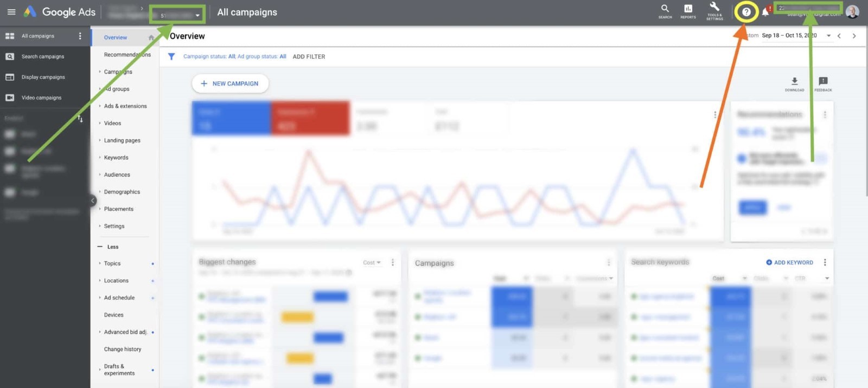This screenshot has width=868, height=388.
Task: Open the date range dropdown
Action: [x=828, y=36]
